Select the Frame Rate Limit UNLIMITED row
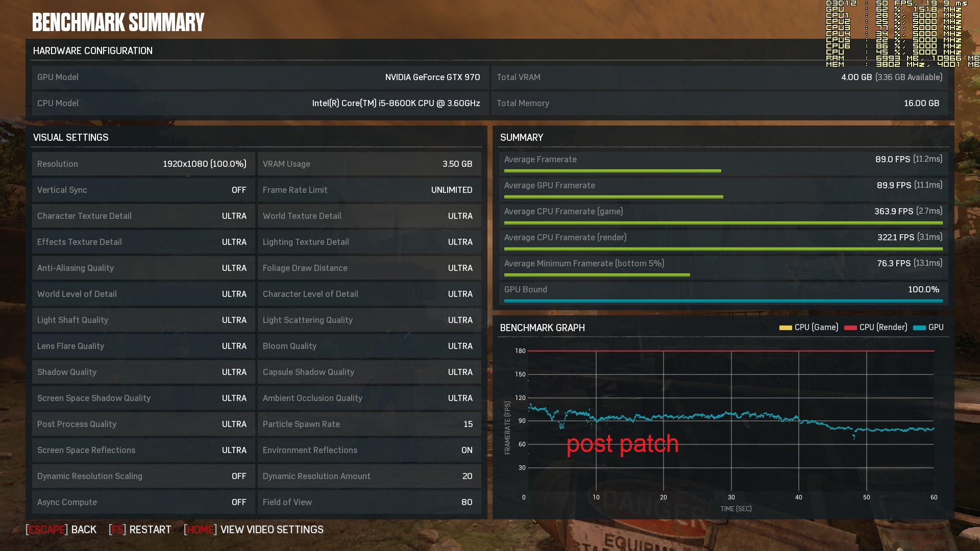The height and width of the screenshot is (551, 980). [369, 190]
